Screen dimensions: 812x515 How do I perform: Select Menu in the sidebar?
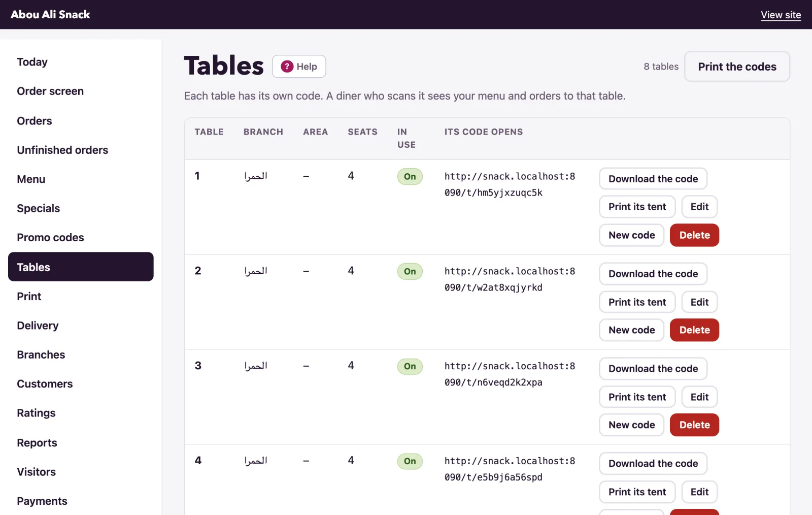(81, 179)
